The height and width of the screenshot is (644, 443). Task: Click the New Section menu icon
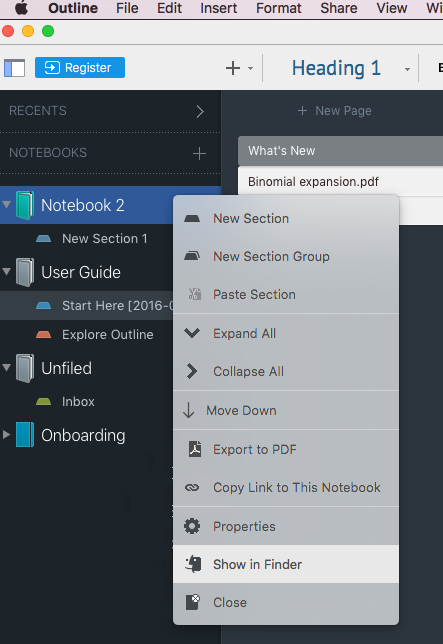coord(192,218)
